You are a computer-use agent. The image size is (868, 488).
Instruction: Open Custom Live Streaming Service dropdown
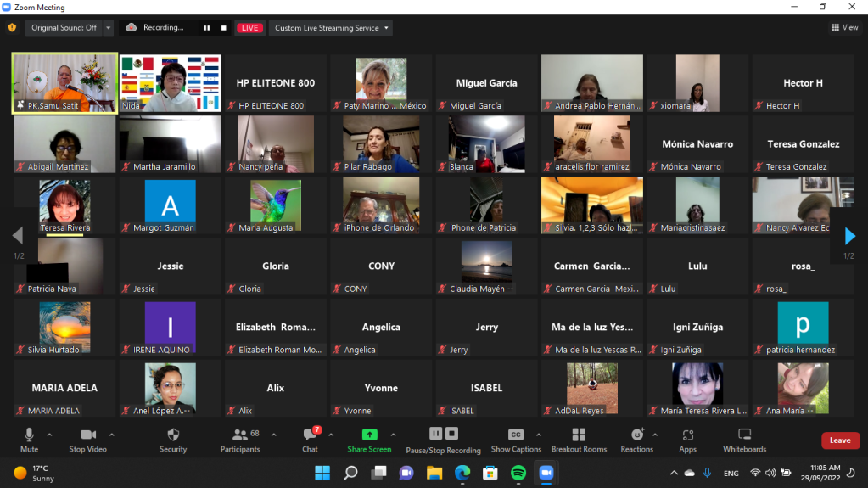(331, 28)
